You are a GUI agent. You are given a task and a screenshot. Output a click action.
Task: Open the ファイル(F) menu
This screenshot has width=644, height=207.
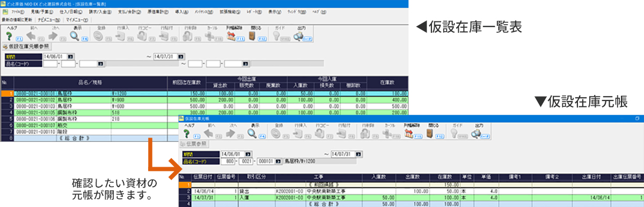[x=18, y=11]
